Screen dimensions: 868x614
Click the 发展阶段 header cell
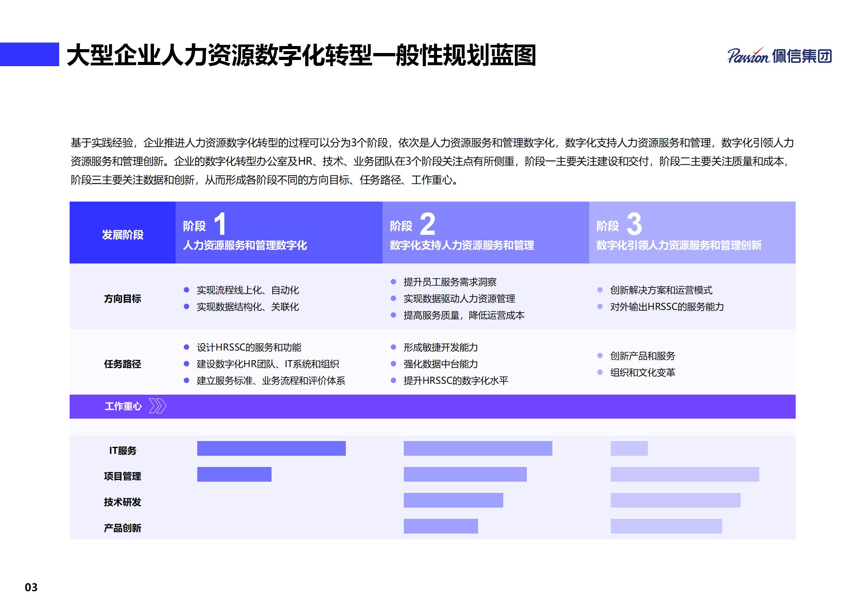coord(122,234)
